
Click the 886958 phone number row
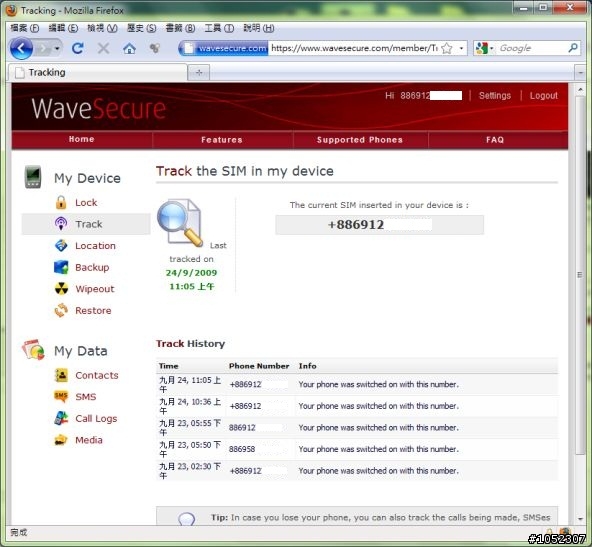(x=357, y=449)
